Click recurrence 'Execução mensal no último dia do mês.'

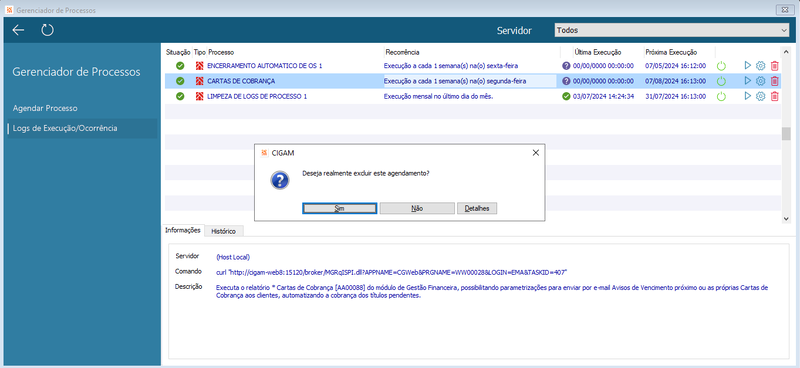click(x=438, y=96)
